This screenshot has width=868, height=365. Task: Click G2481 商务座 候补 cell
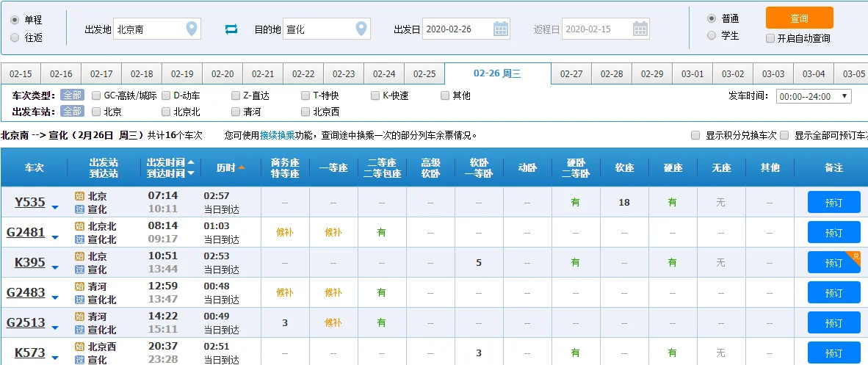(285, 233)
